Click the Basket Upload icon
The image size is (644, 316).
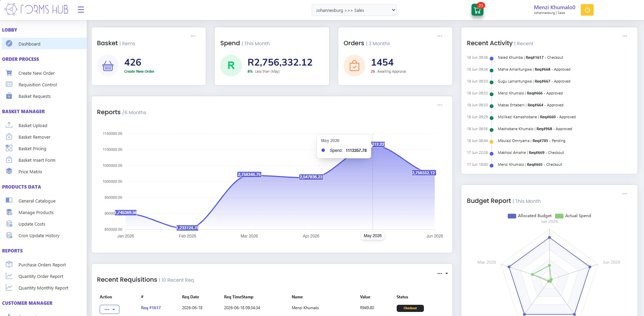9,125
